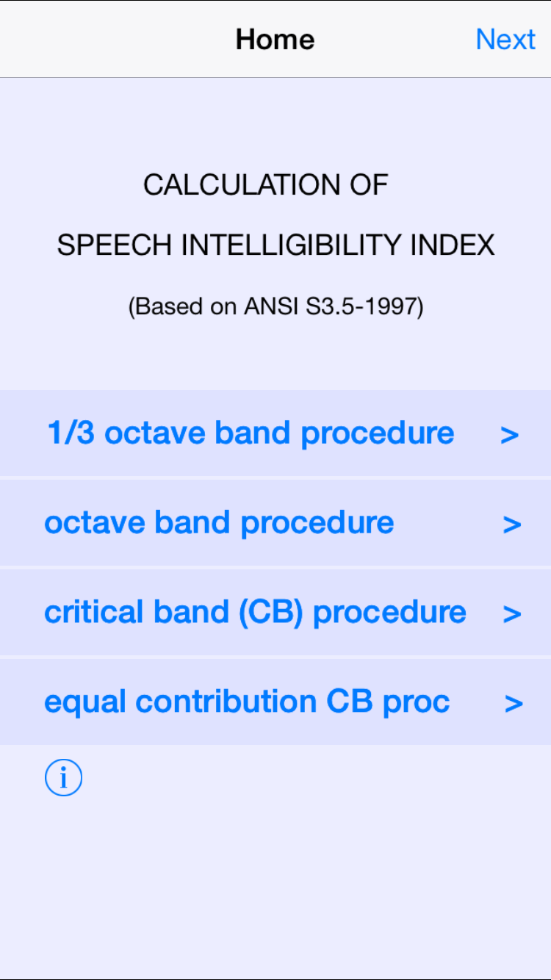Tap the SPEECH INTELLIGIBILITY INDEX title
The image size is (551, 980).
(275, 245)
